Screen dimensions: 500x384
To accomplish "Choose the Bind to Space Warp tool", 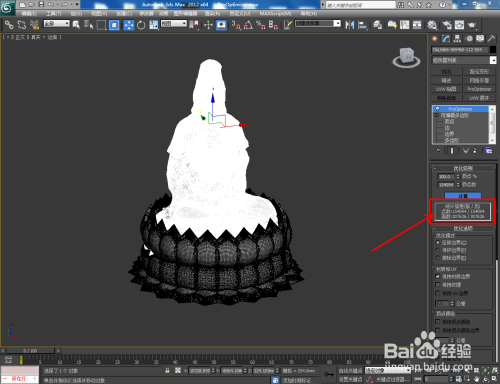I will pos(34,25).
